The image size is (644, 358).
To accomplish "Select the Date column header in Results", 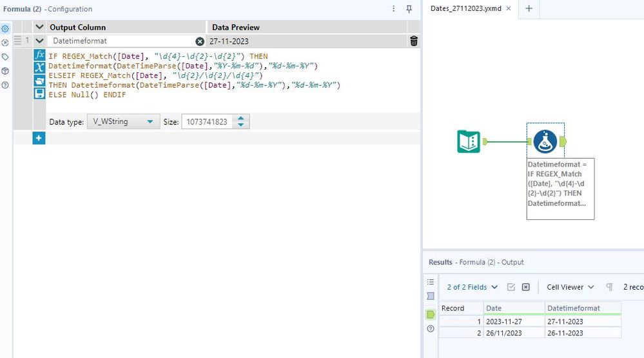I will click(514, 308).
